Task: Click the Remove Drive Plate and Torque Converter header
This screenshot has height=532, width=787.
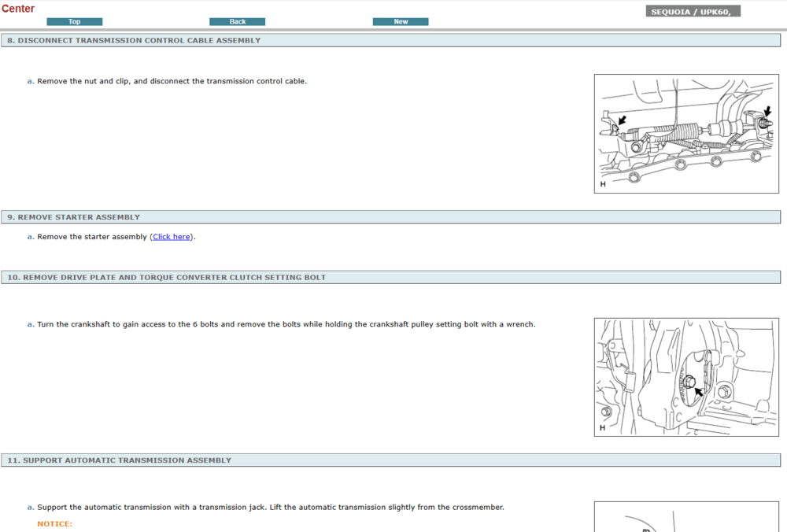Action: point(166,278)
